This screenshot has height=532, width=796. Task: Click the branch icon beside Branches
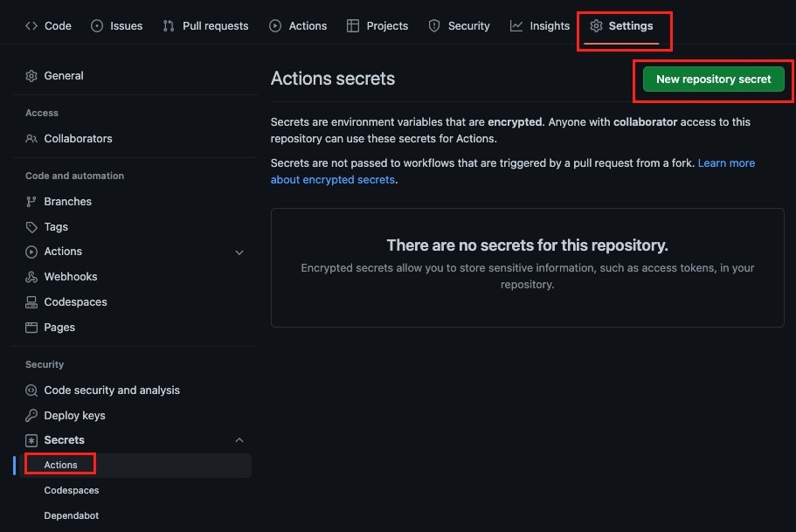point(31,202)
